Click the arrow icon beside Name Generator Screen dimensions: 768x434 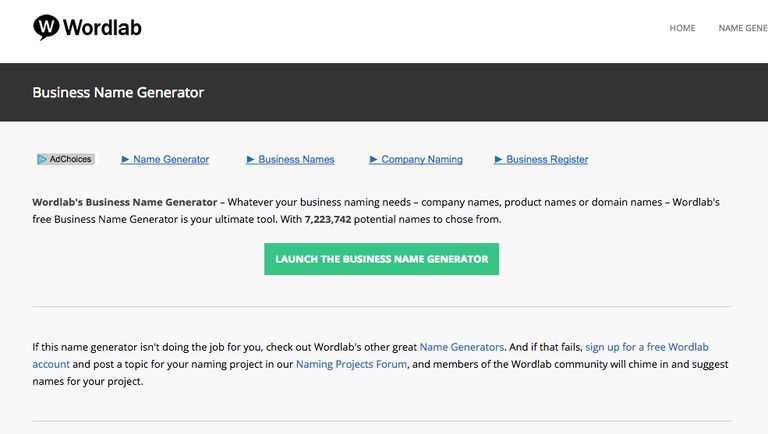coord(125,159)
